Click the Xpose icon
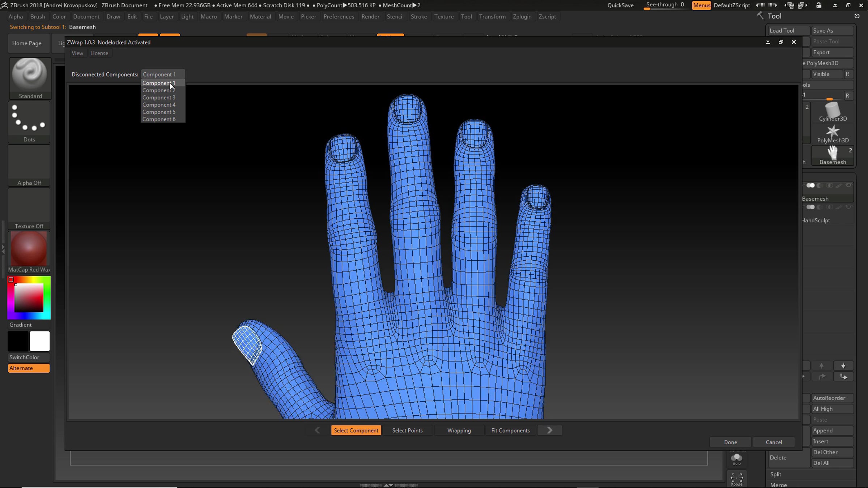This screenshot has height=488, width=868. [x=736, y=479]
